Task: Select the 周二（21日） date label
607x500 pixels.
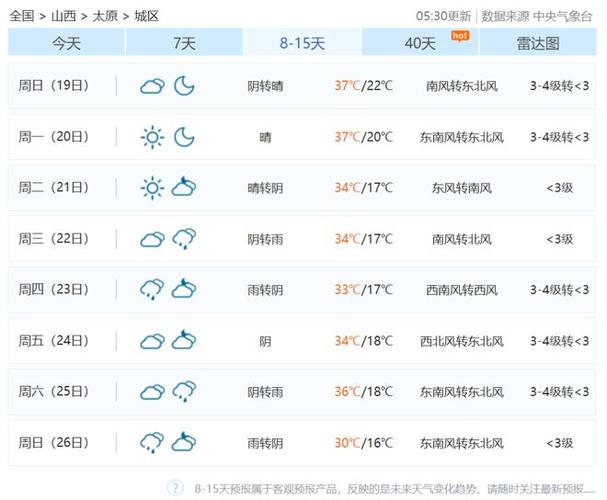Action: click(x=53, y=188)
